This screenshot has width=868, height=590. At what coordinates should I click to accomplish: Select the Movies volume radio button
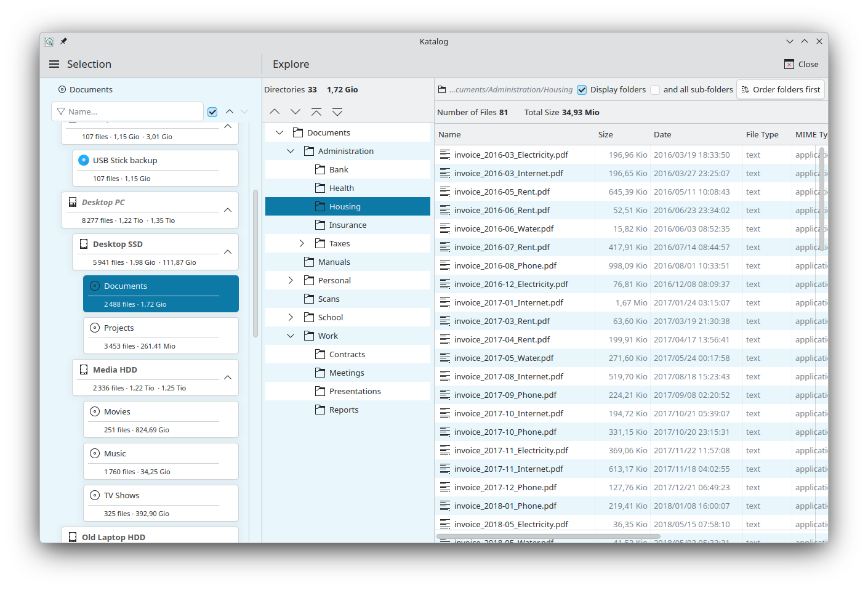click(x=95, y=411)
